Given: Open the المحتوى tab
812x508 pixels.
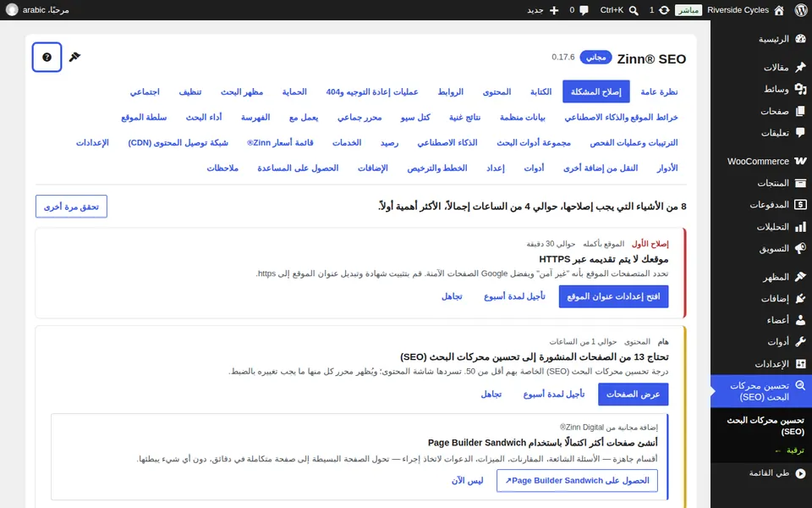Looking at the screenshot, I should [497, 91].
